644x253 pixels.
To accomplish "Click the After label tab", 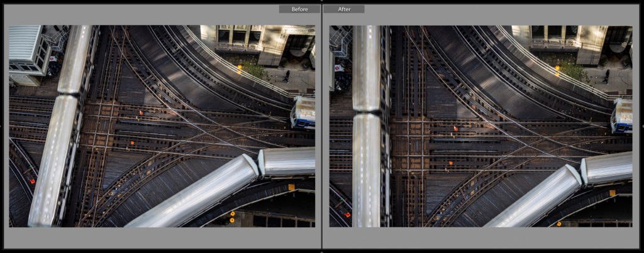I will click(344, 9).
